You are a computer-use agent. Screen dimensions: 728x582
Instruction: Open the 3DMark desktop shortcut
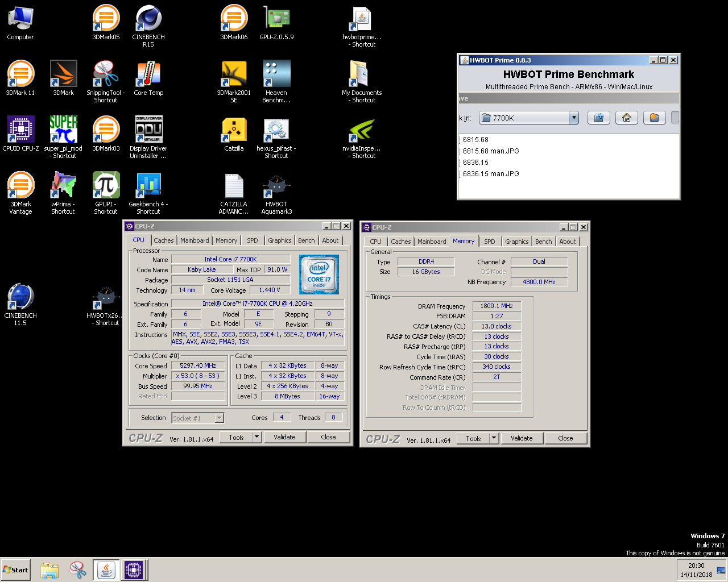[x=63, y=78]
